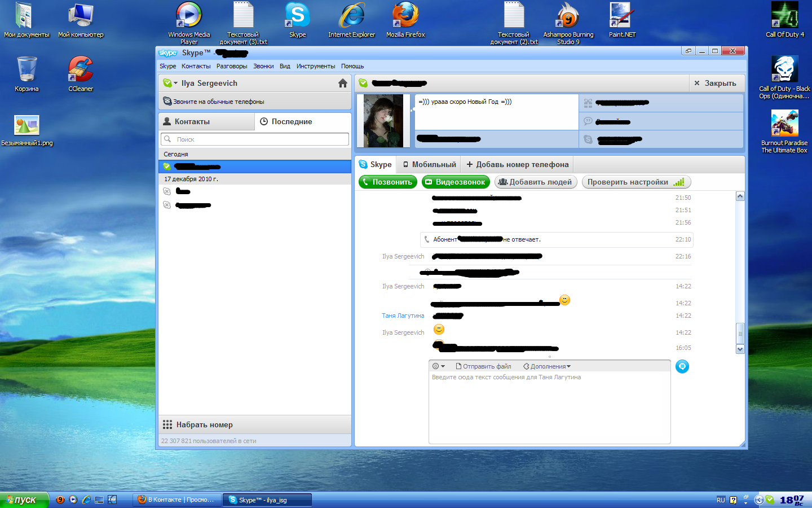This screenshot has width=812, height=508.
Task: Open the emoticon picker dropdown
Action: click(x=438, y=366)
